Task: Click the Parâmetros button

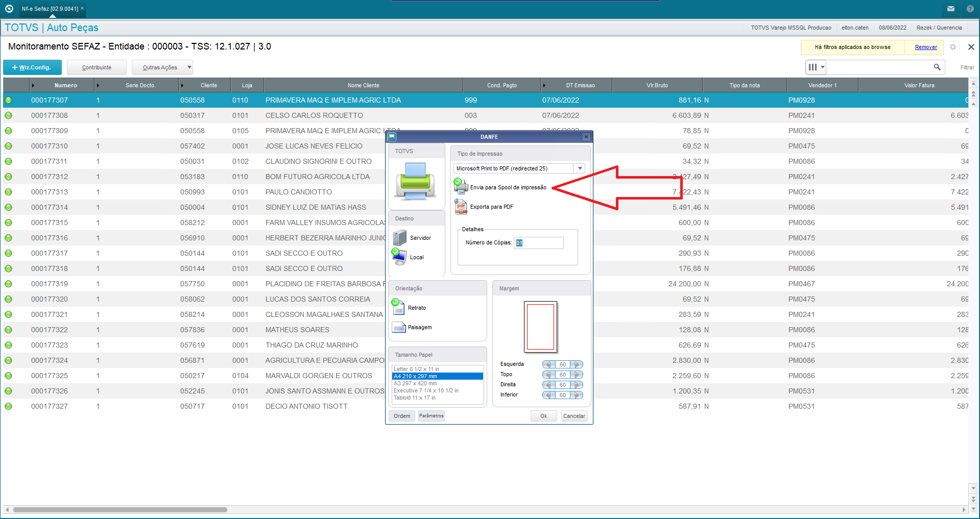Action: [432, 416]
